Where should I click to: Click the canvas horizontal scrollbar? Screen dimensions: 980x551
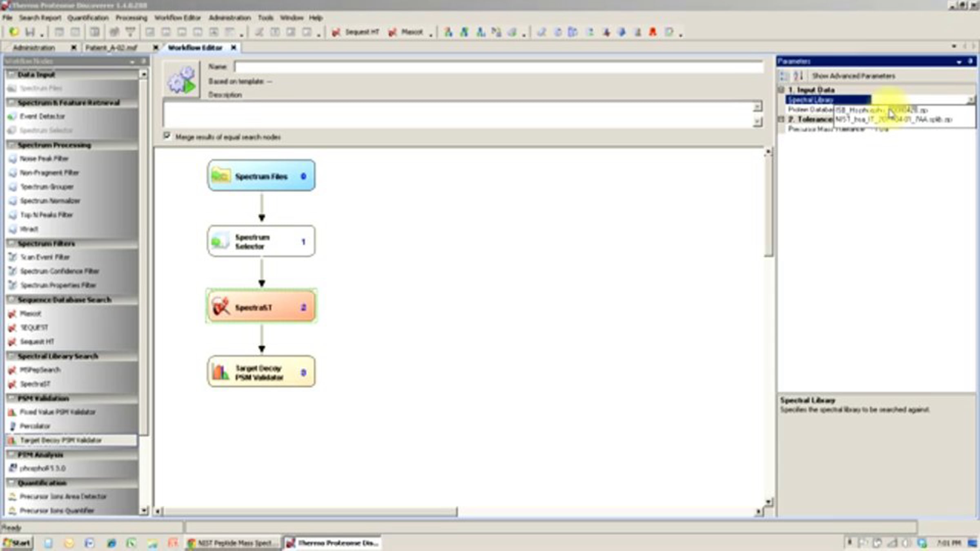pos(310,511)
